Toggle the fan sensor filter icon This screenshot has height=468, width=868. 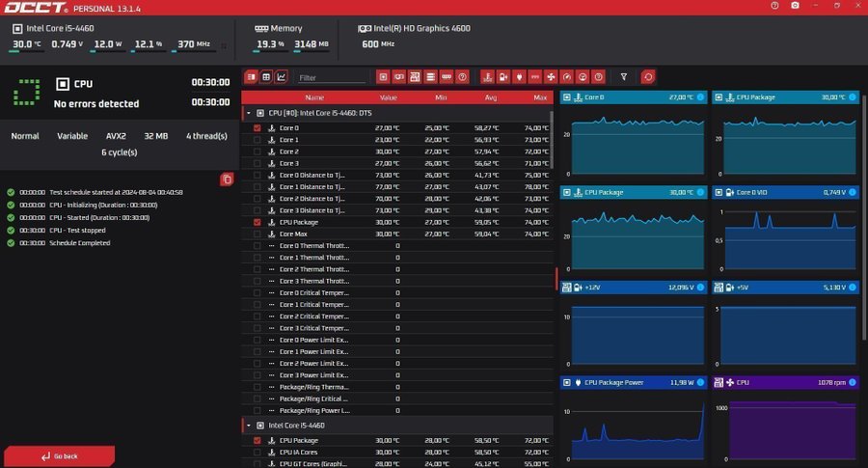552,76
